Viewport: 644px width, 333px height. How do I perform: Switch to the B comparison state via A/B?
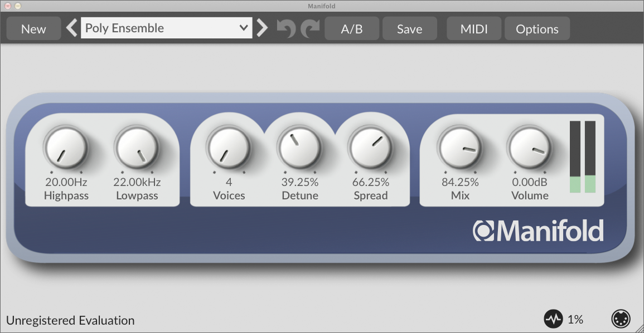tap(352, 28)
